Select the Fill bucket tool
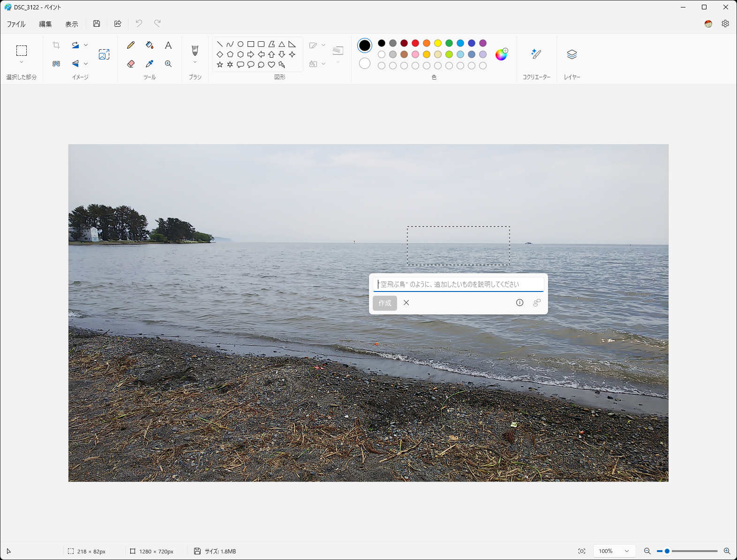The width and height of the screenshot is (737, 560). (150, 45)
